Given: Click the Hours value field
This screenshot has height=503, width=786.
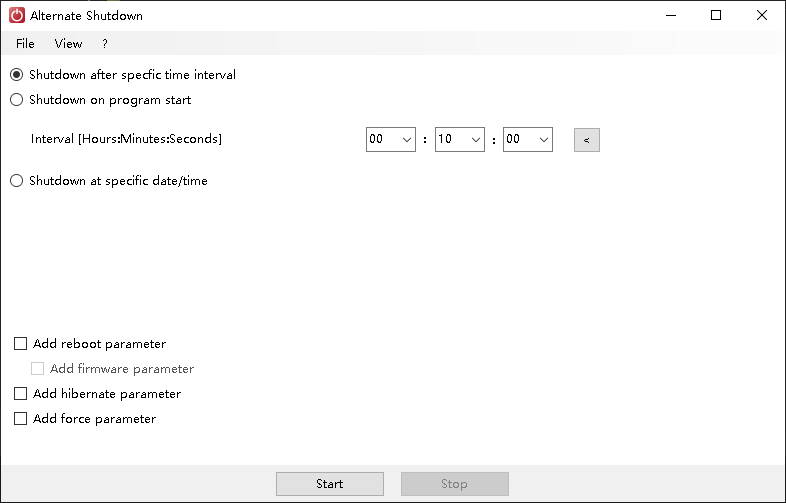Looking at the screenshot, I should tap(382, 140).
